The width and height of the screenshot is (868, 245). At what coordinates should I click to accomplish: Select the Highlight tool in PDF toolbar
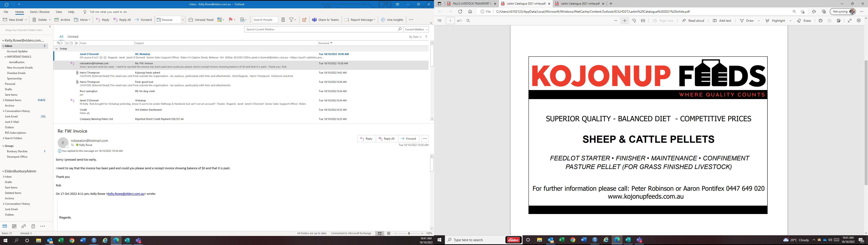[775, 21]
